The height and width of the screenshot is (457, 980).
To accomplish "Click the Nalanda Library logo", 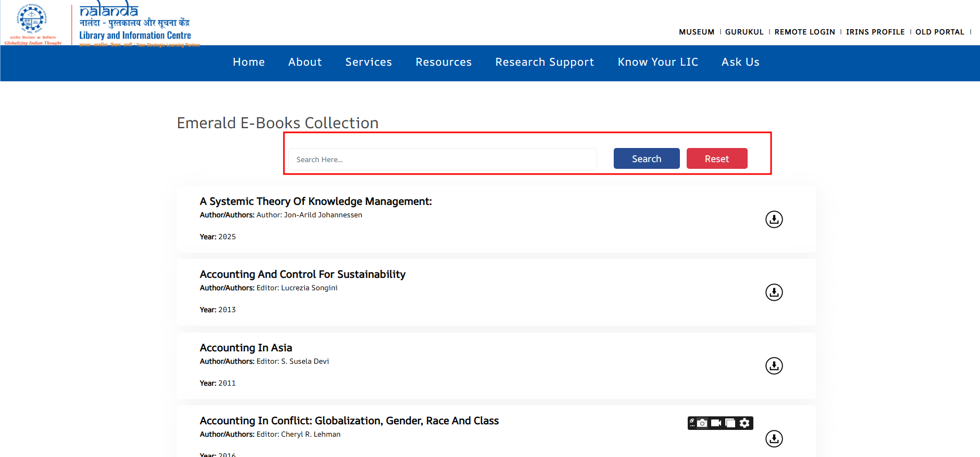I will 134,24.
